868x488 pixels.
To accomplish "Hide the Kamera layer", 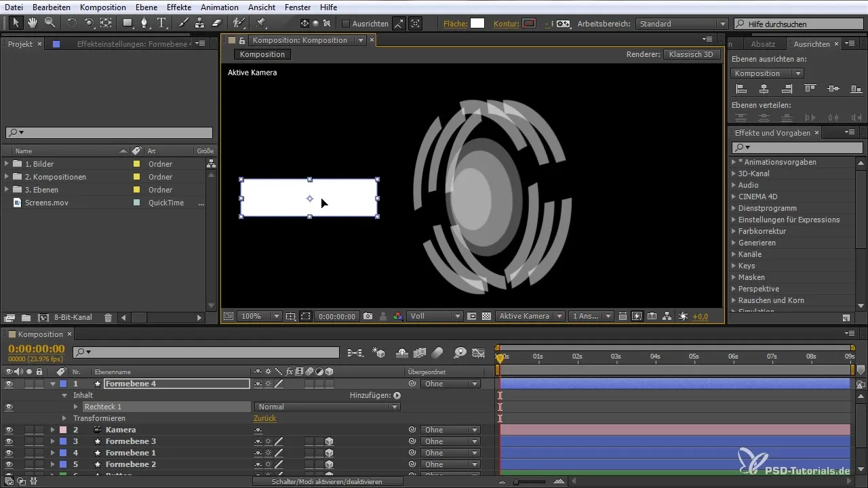I will 9,430.
